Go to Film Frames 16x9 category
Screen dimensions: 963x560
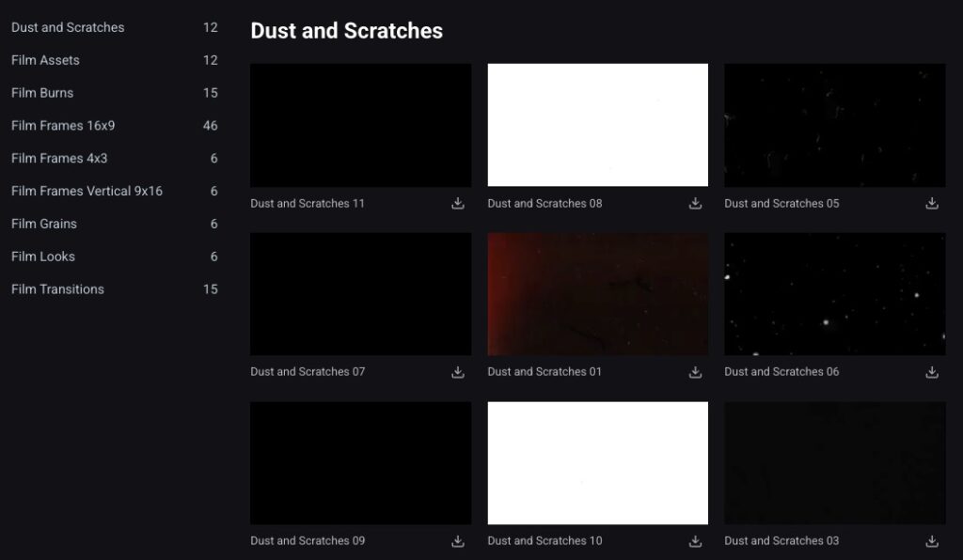(x=63, y=126)
